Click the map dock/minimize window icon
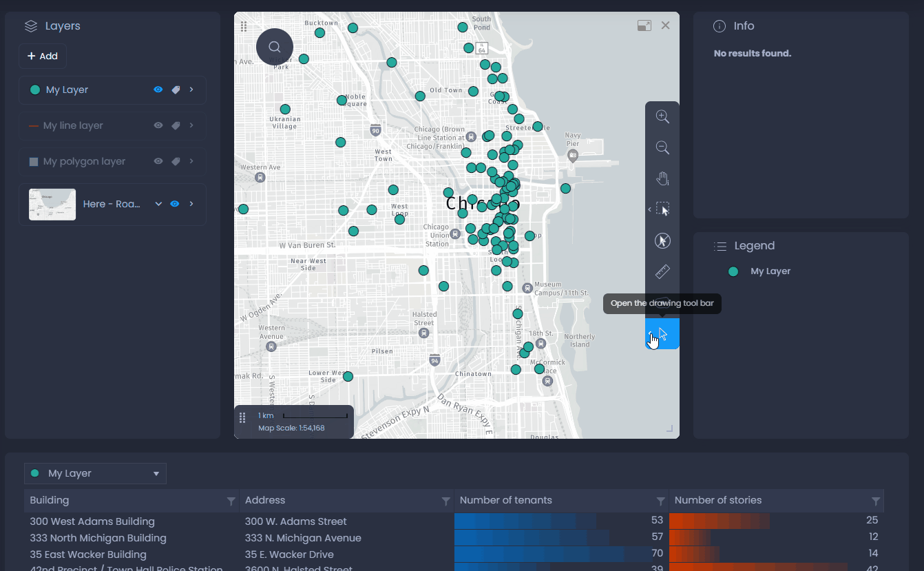 coord(644,25)
